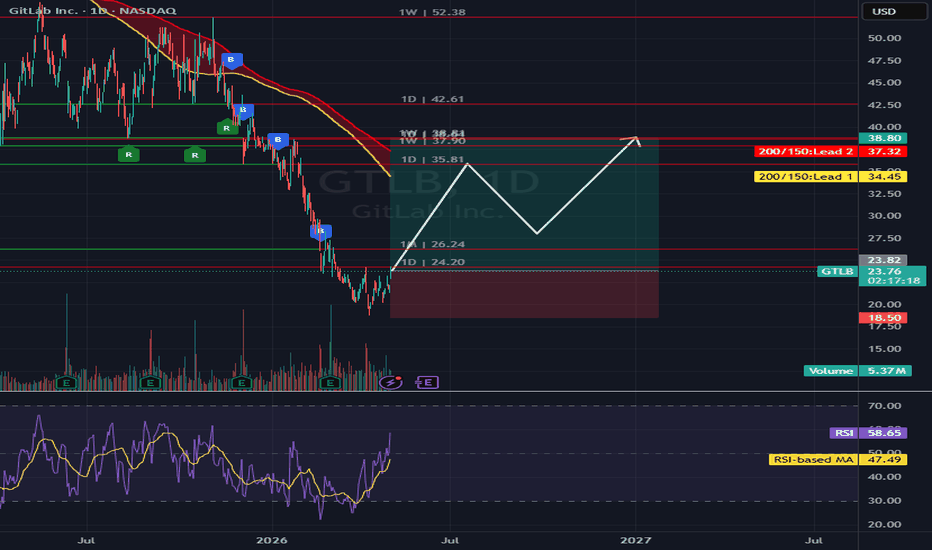The width and height of the screenshot is (932, 550).
Task: Select the 1D | 24.20 level label
Action: 432,262
